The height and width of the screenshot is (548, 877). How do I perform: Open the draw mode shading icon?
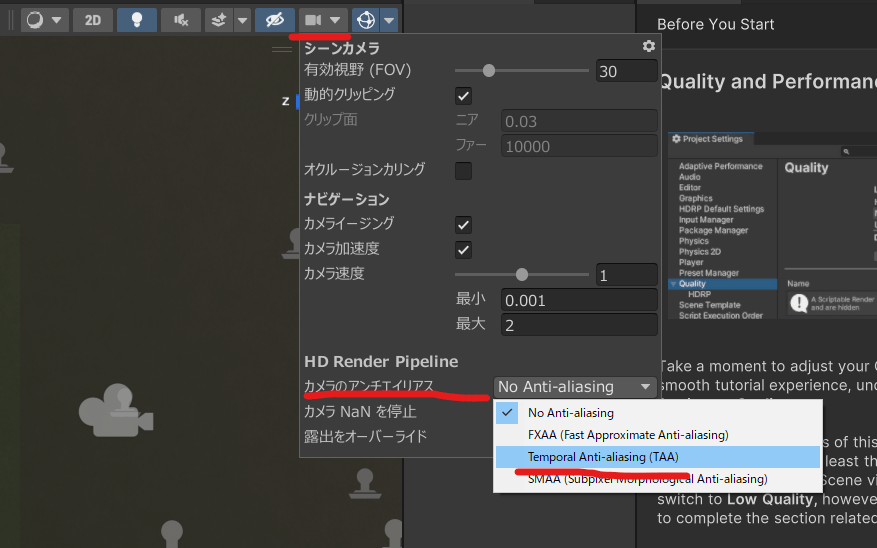[x=35, y=20]
